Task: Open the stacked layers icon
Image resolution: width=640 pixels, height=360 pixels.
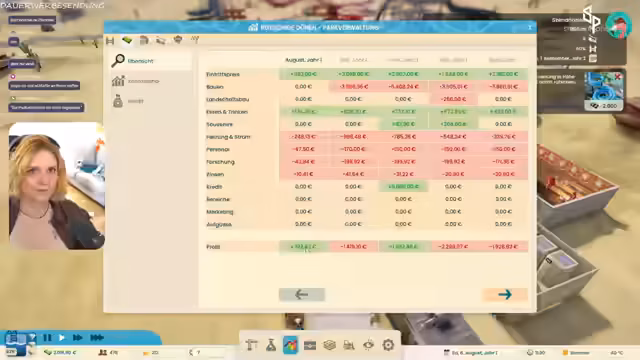Action: [329, 345]
